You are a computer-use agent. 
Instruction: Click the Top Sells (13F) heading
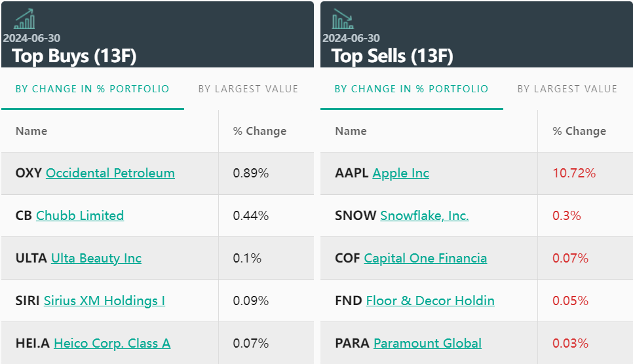393,56
